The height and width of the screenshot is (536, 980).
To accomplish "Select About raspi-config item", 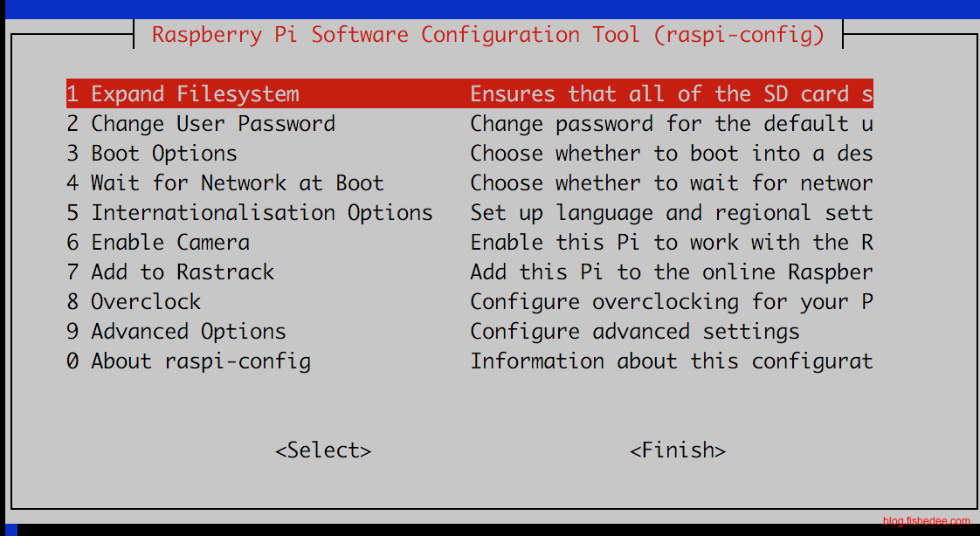I will [189, 361].
